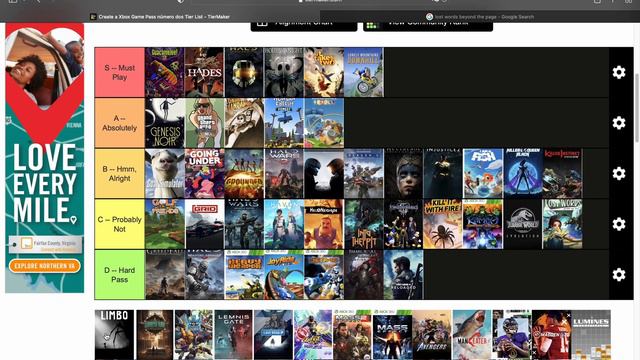The width and height of the screenshot is (640, 360).
Task: Open settings gear for the C tier row
Action: coord(619,224)
